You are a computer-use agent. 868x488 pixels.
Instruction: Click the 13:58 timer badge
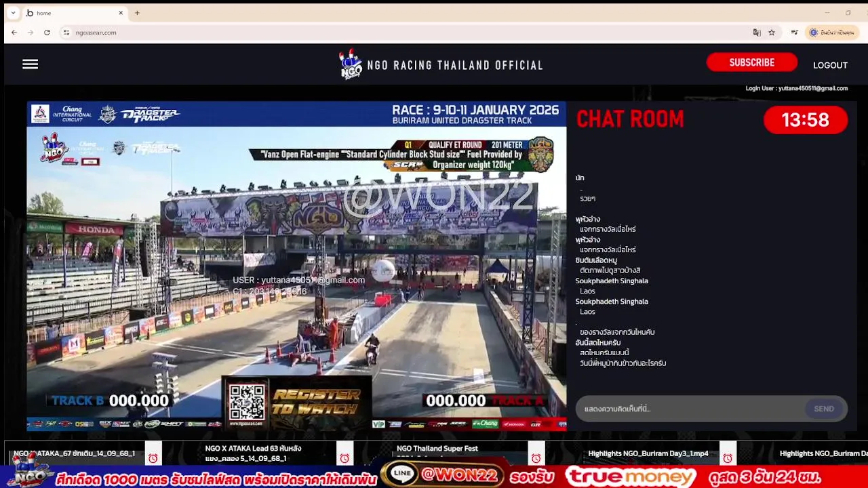[806, 120]
